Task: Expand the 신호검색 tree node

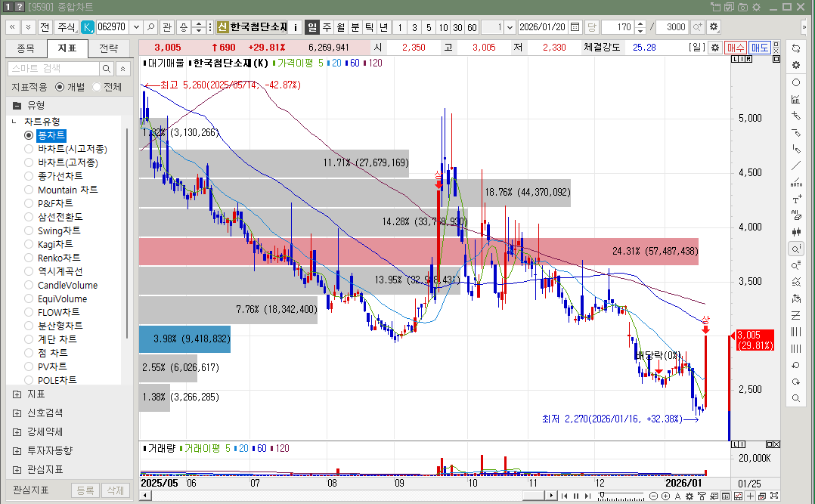Action: pos(17,413)
